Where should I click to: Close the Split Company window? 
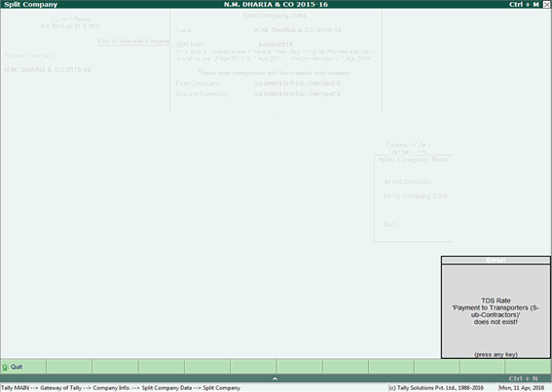(x=546, y=4)
